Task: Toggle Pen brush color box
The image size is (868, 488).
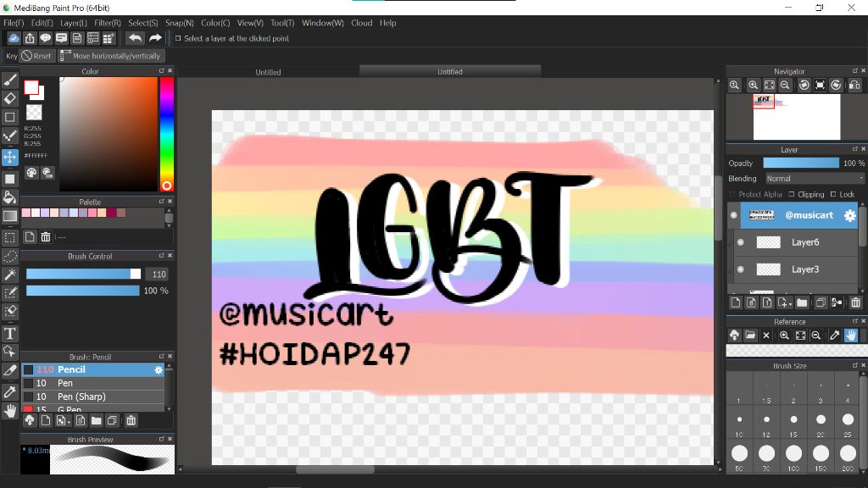Action: click(28, 384)
